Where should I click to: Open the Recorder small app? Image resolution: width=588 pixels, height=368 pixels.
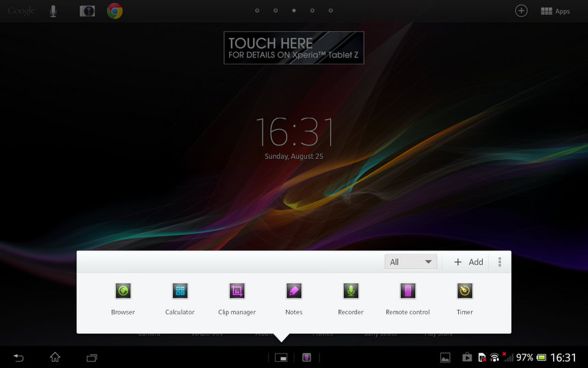pyautogui.click(x=351, y=291)
